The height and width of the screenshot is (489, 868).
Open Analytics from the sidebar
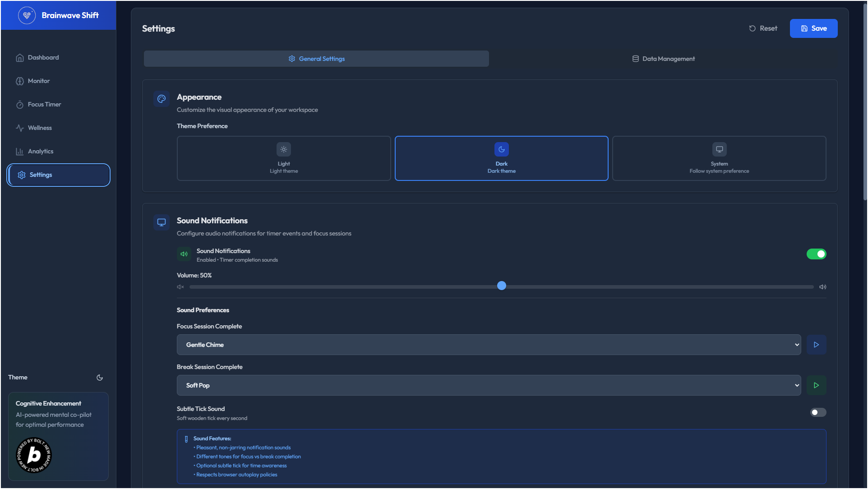tap(41, 152)
